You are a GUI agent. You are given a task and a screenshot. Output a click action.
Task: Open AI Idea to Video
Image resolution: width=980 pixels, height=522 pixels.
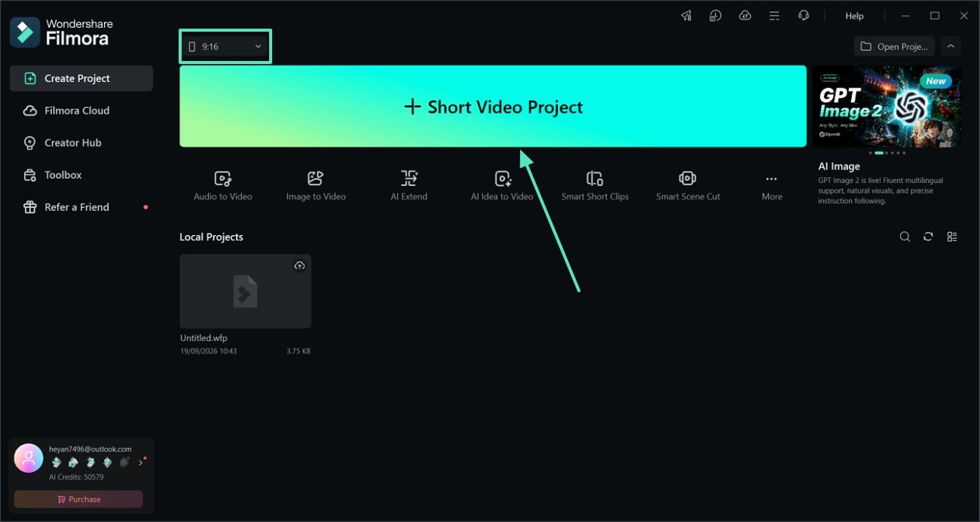click(502, 185)
